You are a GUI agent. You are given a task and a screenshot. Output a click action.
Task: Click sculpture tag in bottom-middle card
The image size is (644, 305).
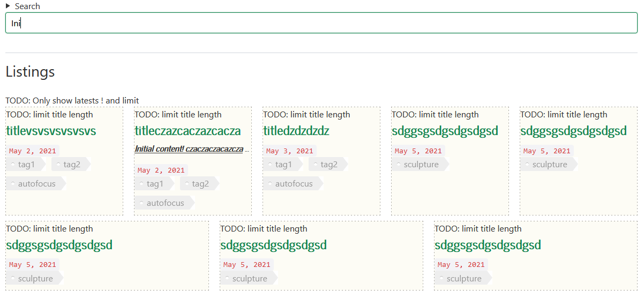249,279
